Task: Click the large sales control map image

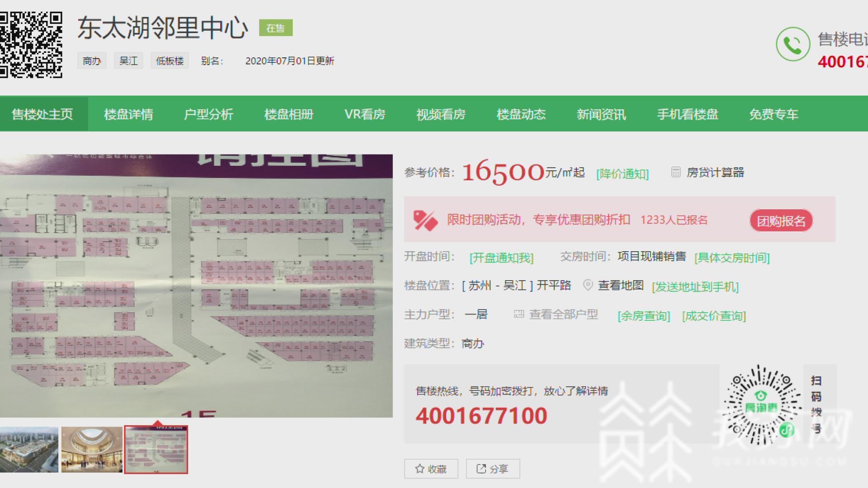Action: click(x=196, y=286)
